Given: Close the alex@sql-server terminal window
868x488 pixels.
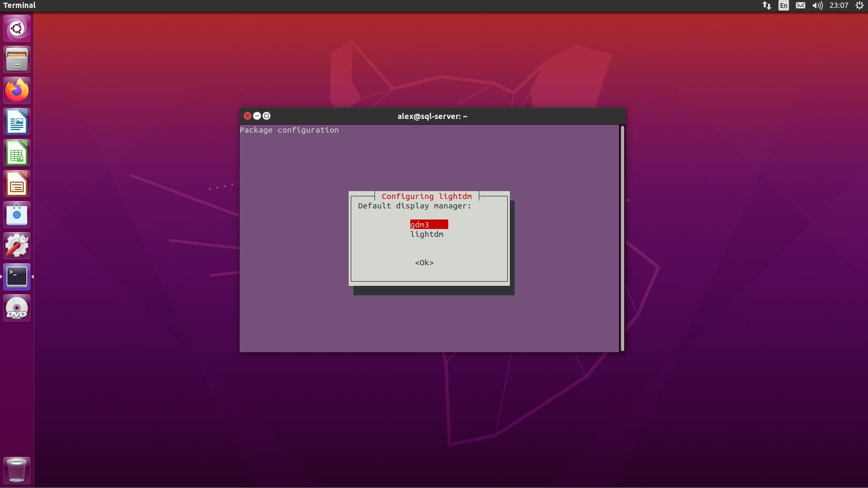Looking at the screenshot, I should click(x=248, y=116).
